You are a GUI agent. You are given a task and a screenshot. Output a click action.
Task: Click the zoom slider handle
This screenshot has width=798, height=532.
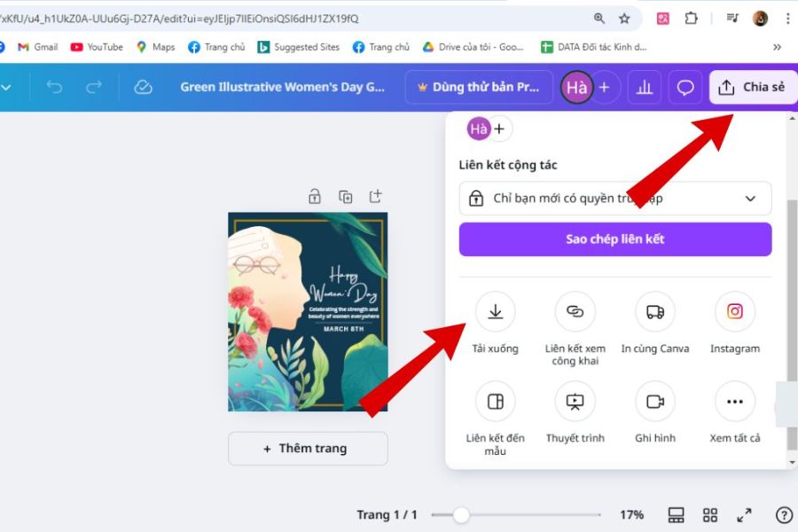[461, 514]
